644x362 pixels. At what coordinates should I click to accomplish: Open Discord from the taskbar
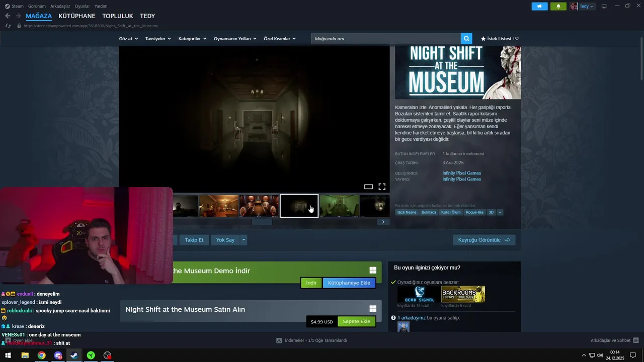(x=58, y=355)
